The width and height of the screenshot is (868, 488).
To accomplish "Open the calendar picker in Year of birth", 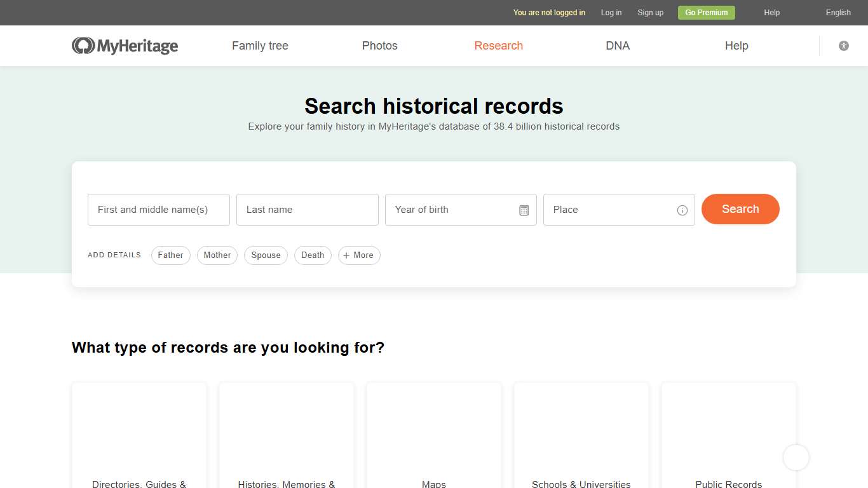I will (524, 210).
